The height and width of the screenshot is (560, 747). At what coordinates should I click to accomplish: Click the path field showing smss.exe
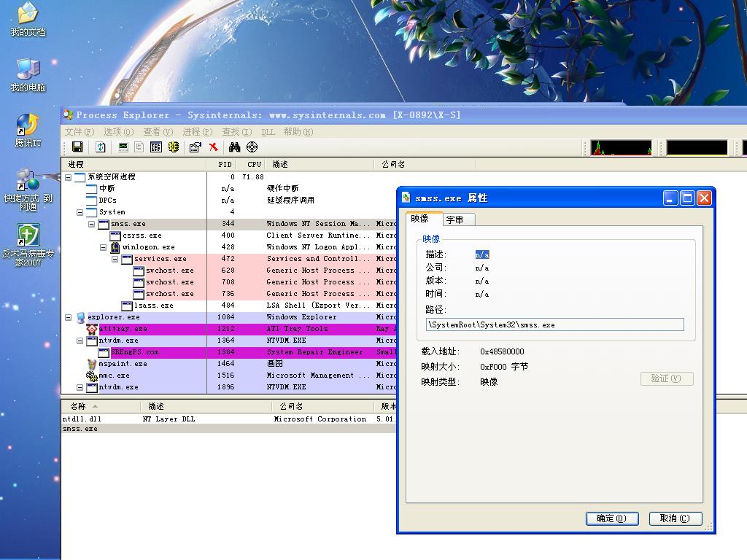[x=554, y=325]
